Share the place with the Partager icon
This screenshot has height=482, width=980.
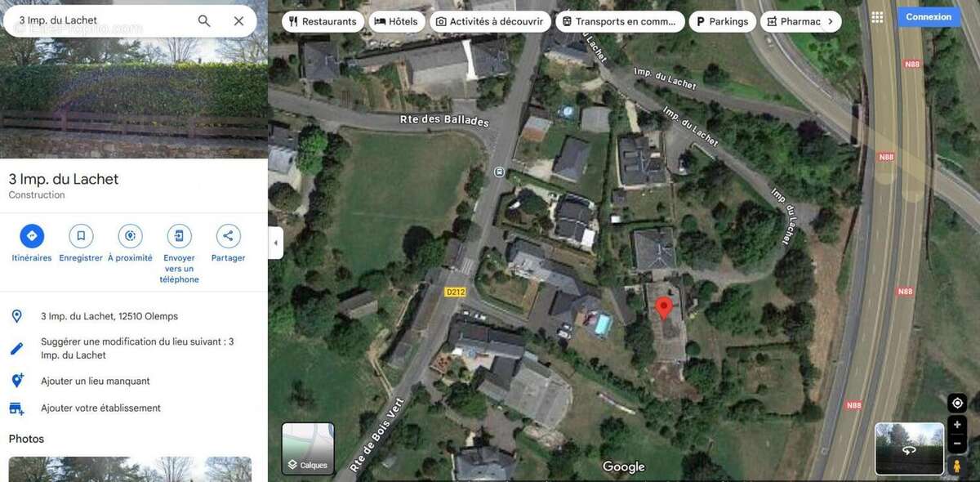[228, 236]
